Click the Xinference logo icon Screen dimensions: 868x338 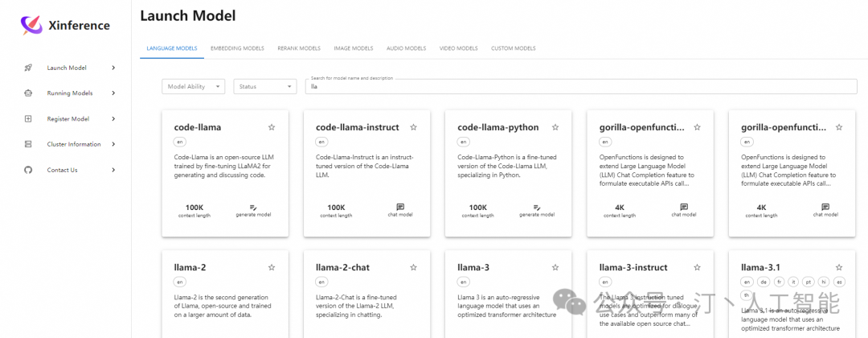pyautogui.click(x=31, y=25)
